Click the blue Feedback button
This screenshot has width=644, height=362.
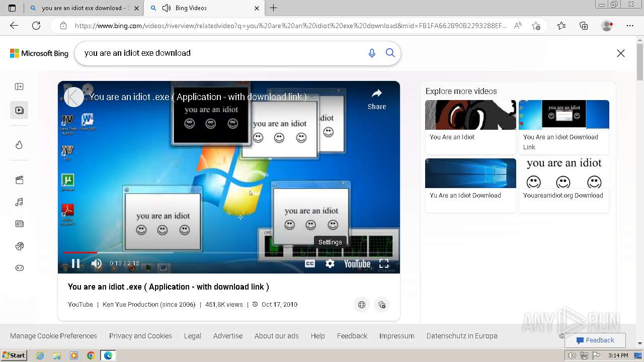(x=595, y=340)
